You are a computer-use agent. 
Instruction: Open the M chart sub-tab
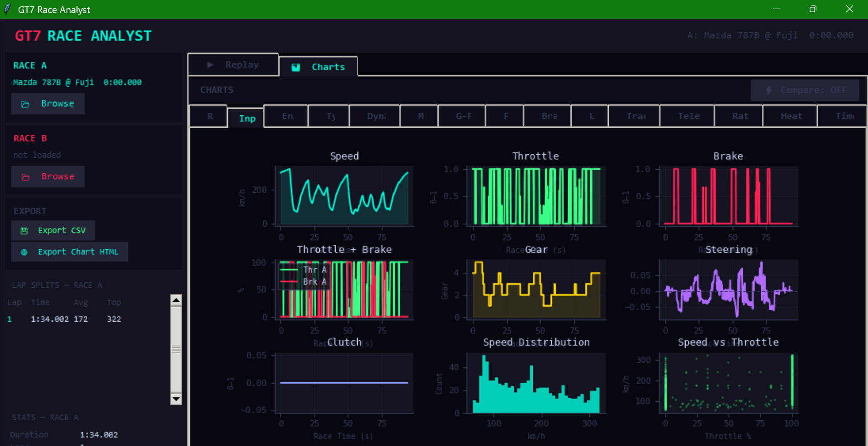420,116
